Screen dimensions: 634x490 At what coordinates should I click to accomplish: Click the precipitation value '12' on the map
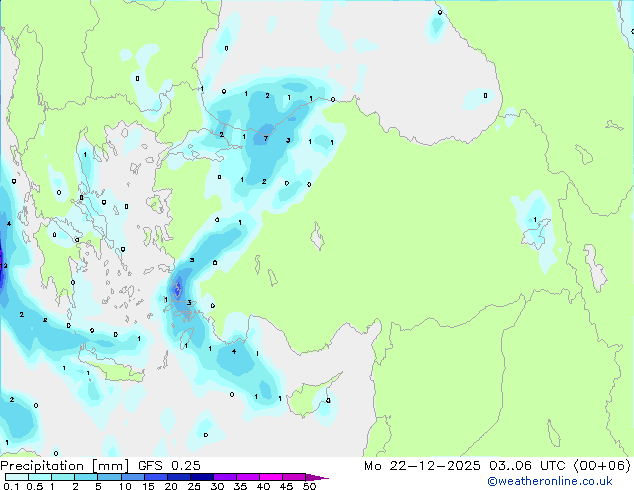coord(4,266)
